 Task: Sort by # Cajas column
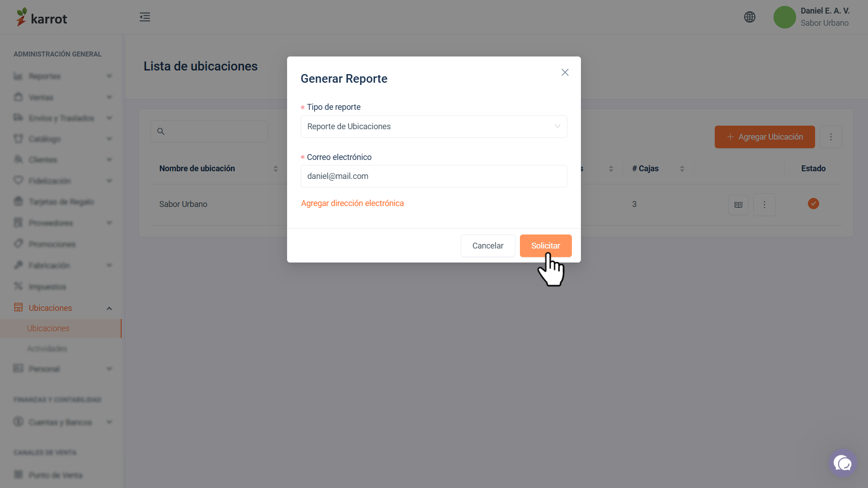click(682, 169)
